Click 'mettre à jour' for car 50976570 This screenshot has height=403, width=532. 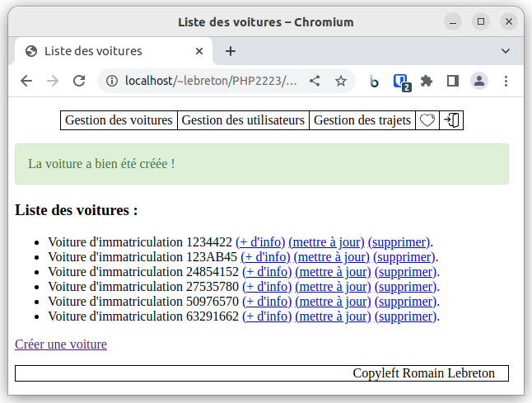tap(334, 302)
